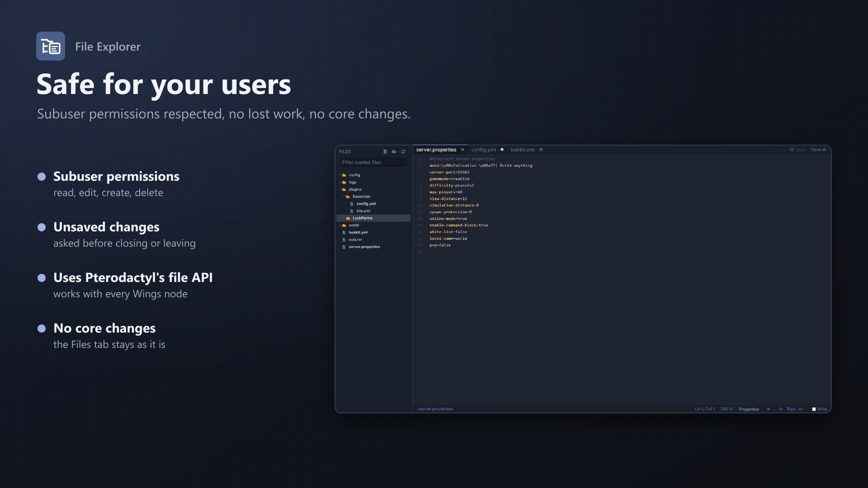868x488 pixels.
Task: Expand the world folder chevron
Action: coord(340,225)
